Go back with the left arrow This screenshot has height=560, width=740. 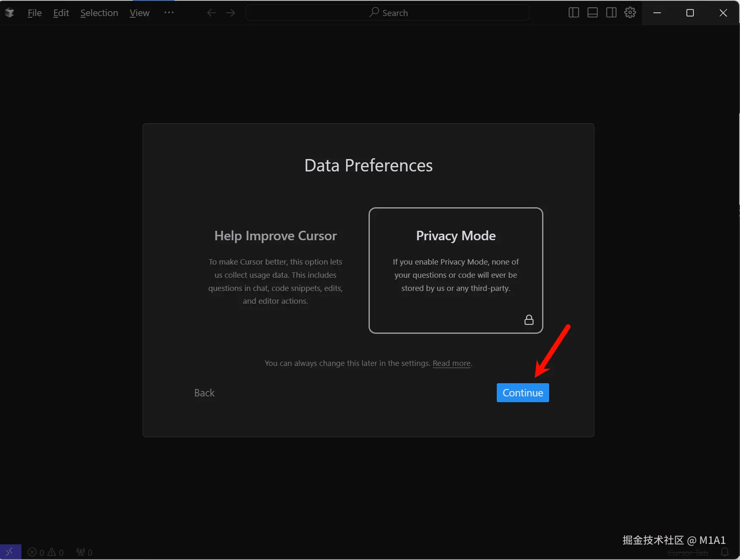click(211, 13)
